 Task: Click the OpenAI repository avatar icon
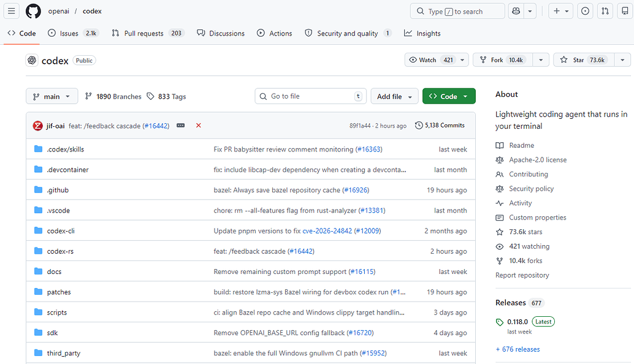click(32, 61)
